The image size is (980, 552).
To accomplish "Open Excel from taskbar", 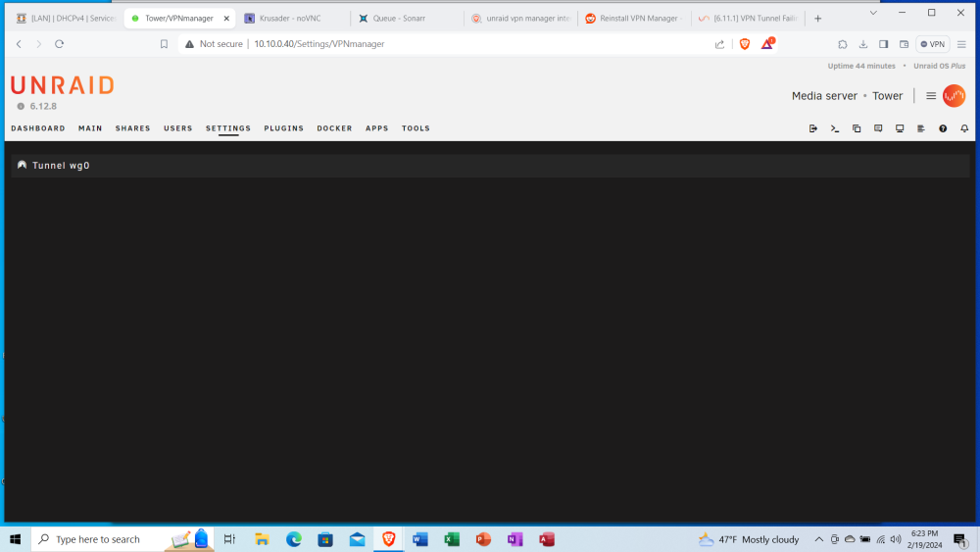I will point(452,539).
